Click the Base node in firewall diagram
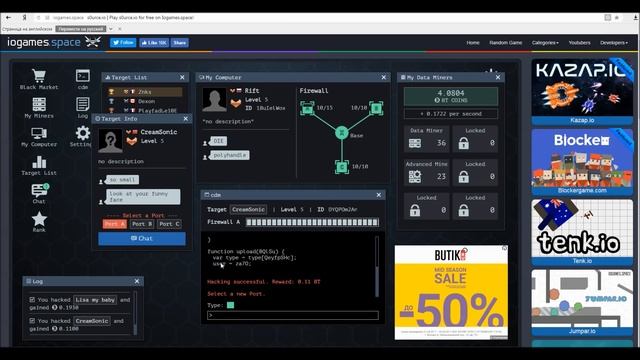Viewport: 640px width, 360px height. pos(342,133)
